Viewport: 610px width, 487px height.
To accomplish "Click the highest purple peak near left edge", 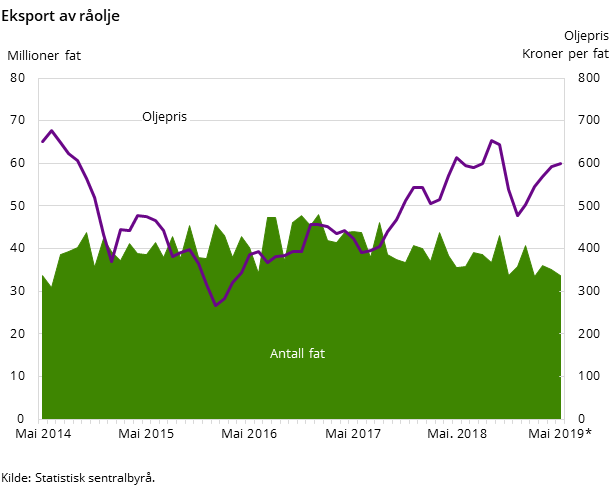I will pos(52,130).
